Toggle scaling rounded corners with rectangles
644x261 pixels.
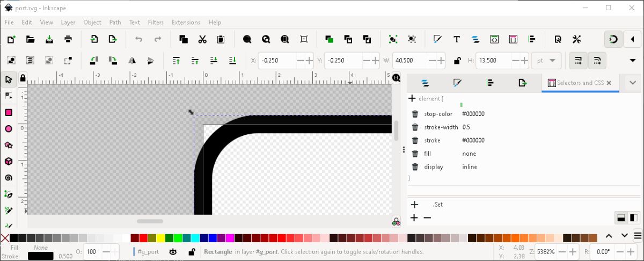(x=597, y=61)
